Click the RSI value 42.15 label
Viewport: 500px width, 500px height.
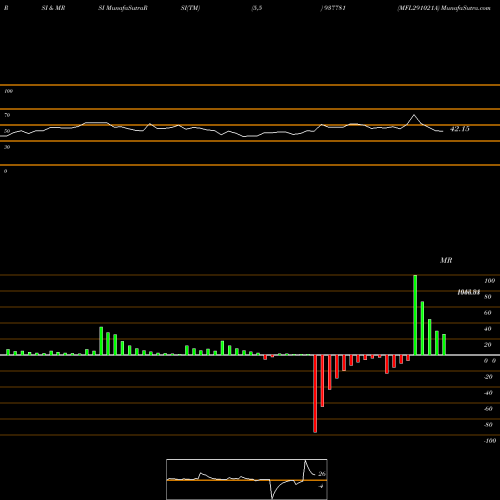tap(460, 129)
